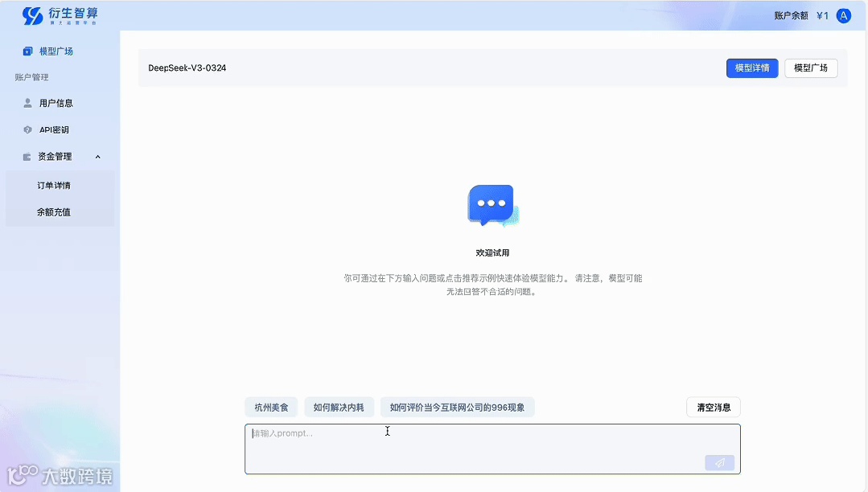Select 资金管理 menu label
This screenshot has width=868, height=492.
(x=55, y=157)
